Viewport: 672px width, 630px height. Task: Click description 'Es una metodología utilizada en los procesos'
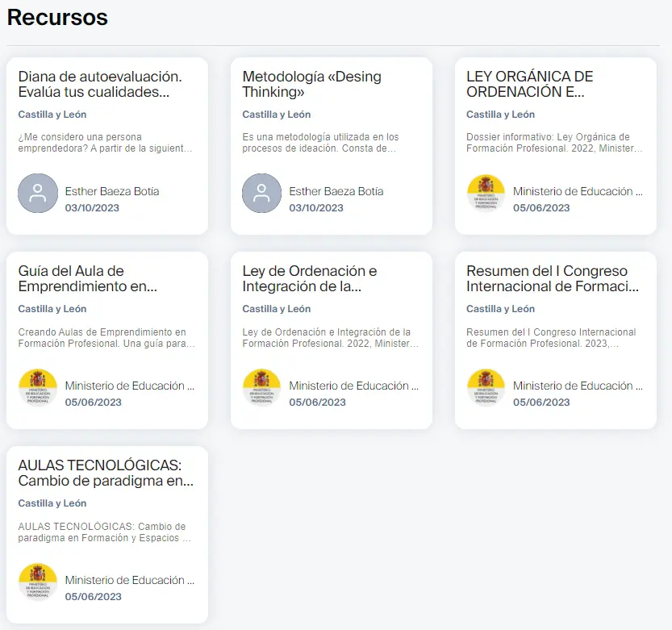[x=320, y=143]
